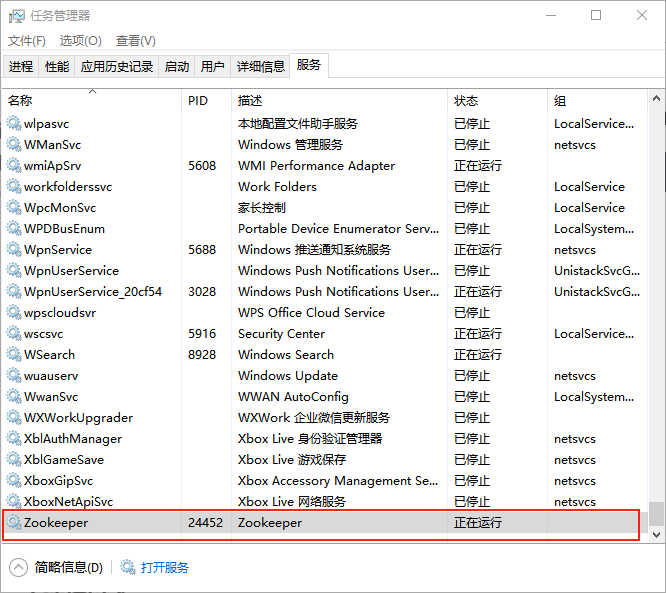Click the wscsvc gear icon
This screenshot has width=666, height=593.
click(14, 333)
